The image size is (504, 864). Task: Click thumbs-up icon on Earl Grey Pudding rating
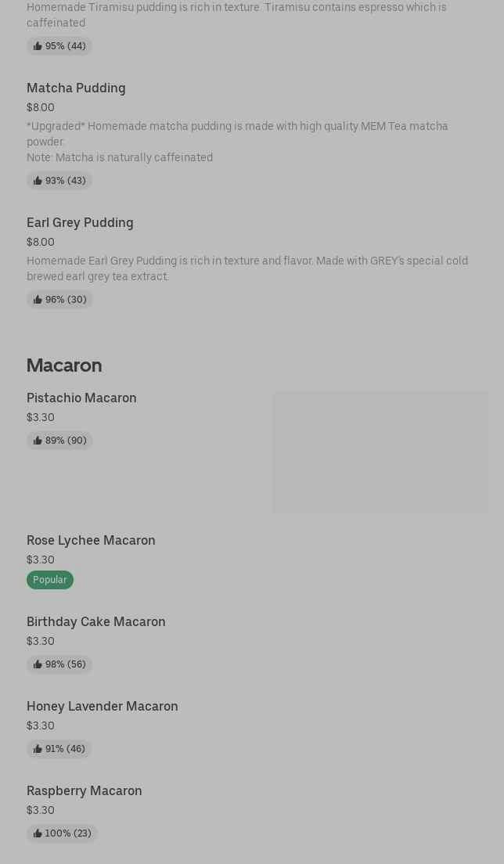click(38, 300)
